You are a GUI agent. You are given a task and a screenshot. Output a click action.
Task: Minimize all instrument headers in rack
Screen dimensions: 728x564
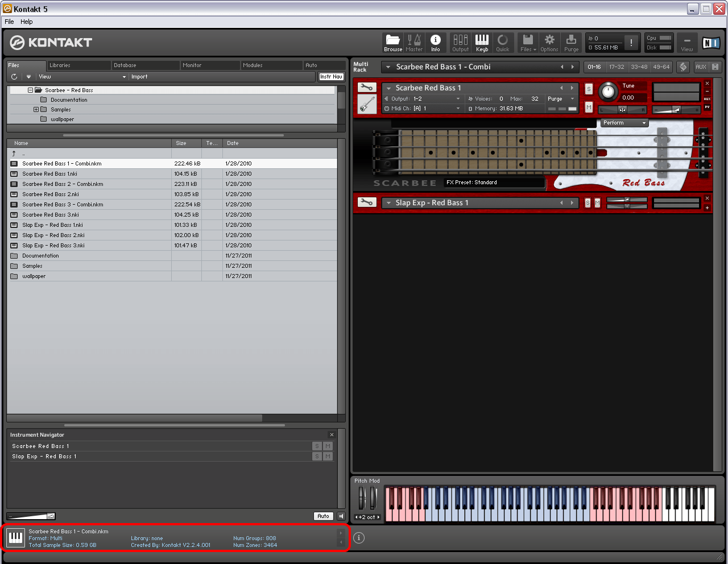pyautogui.click(x=715, y=67)
